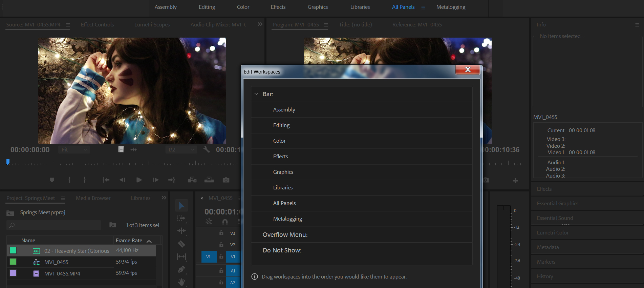
Task: Go to Out point in Source monitor
Action: click(172, 180)
